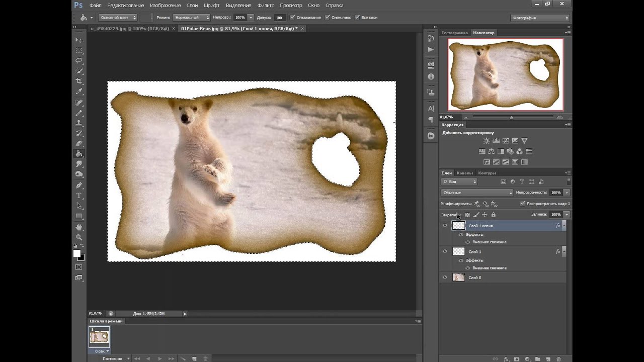Screen dimensions: 644x362
Task: Select the Healing Brush tool
Action: tap(79, 102)
